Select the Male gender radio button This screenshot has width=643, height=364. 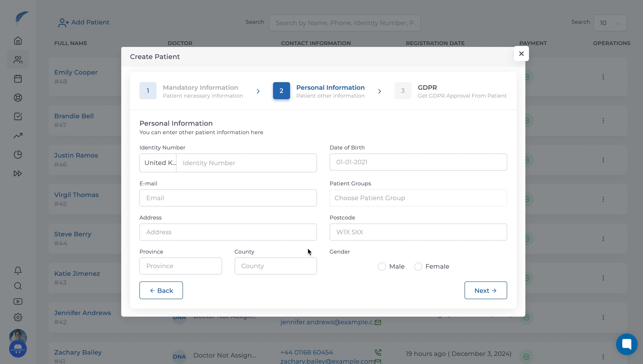pyautogui.click(x=382, y=267)
